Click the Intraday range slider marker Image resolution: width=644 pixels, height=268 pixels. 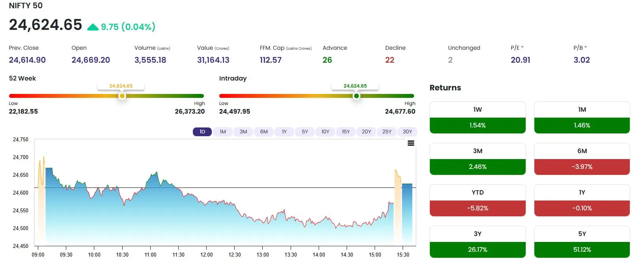tap(357, 96)
